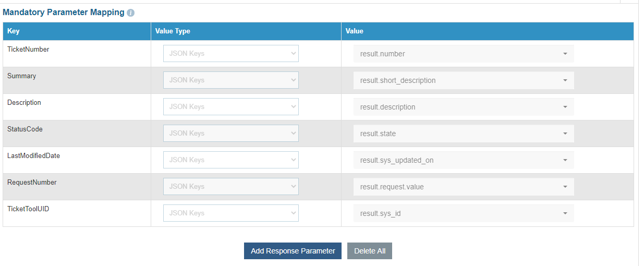Click the Value Type column header
644x266 pixels.
pyautogui.click(x=173, y=31)
